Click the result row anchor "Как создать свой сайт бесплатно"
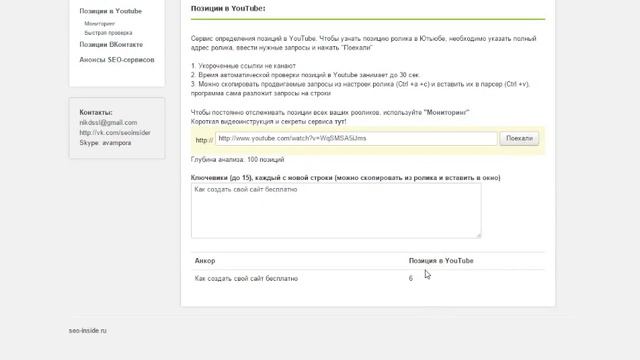 pos(246,278)
